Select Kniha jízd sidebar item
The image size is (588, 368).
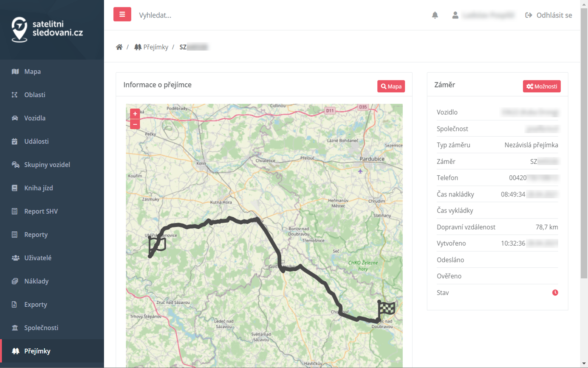pos(39,188)
